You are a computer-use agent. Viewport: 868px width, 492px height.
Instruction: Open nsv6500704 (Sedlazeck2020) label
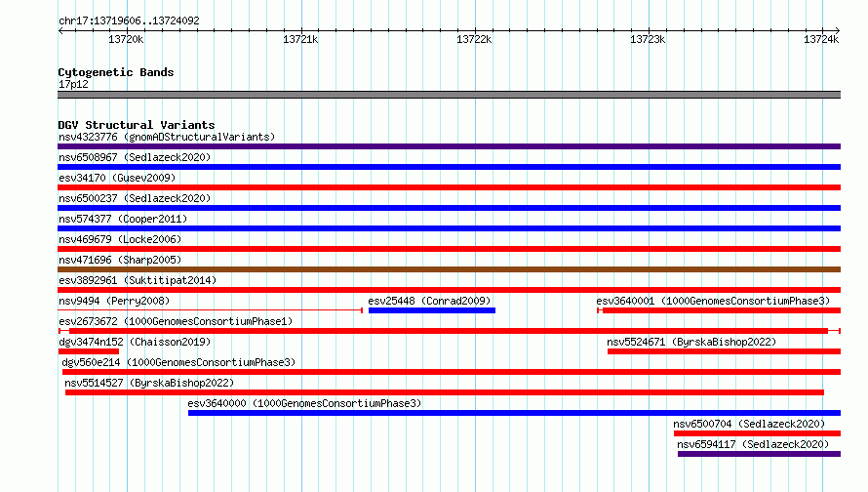(749, 424)
